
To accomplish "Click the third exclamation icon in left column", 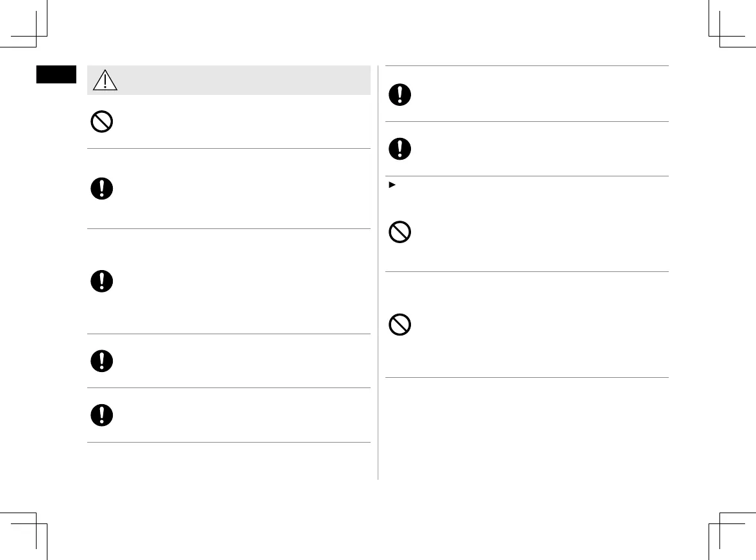I will 102,361.
